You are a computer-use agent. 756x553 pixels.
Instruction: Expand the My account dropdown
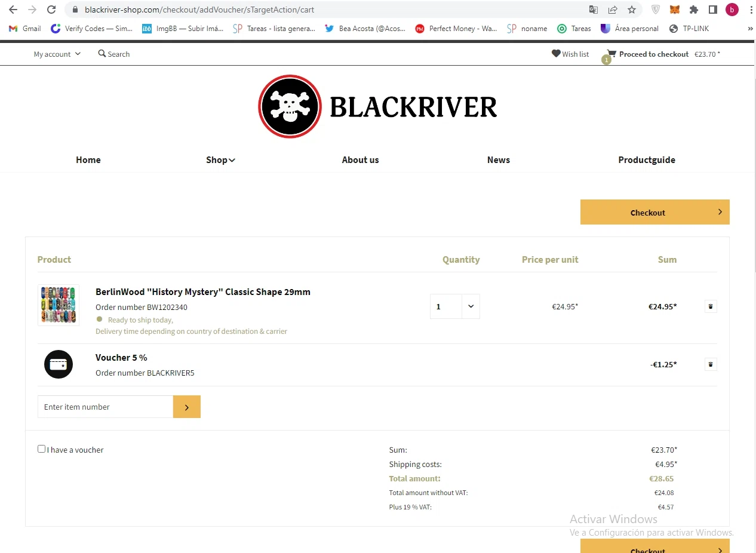pyautogui.click(x=57, y=54)
